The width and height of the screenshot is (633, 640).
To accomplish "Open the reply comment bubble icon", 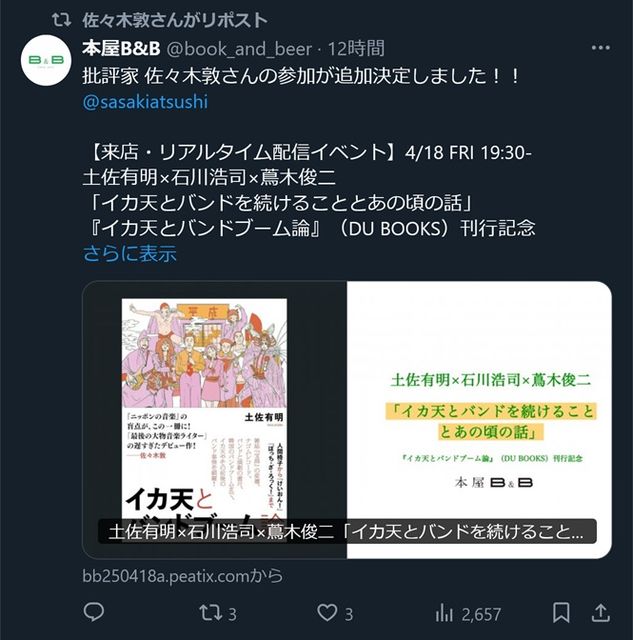I will 93,613.
